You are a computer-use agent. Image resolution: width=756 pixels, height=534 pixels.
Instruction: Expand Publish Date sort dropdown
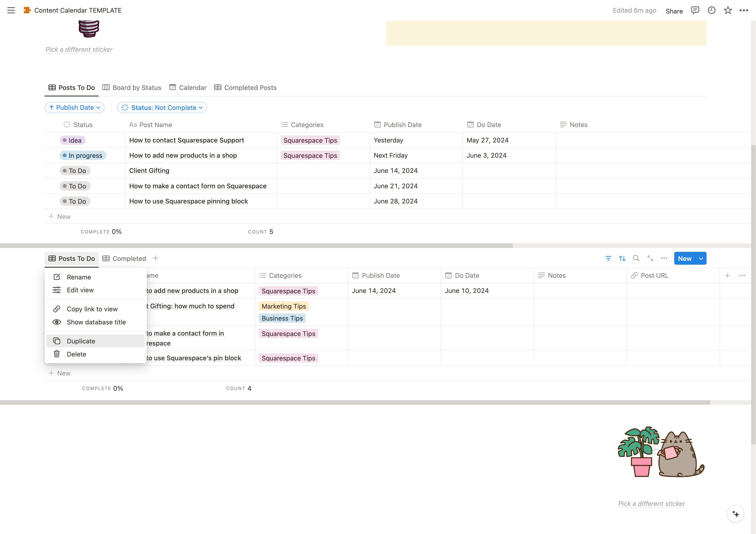tap(75, 108)
